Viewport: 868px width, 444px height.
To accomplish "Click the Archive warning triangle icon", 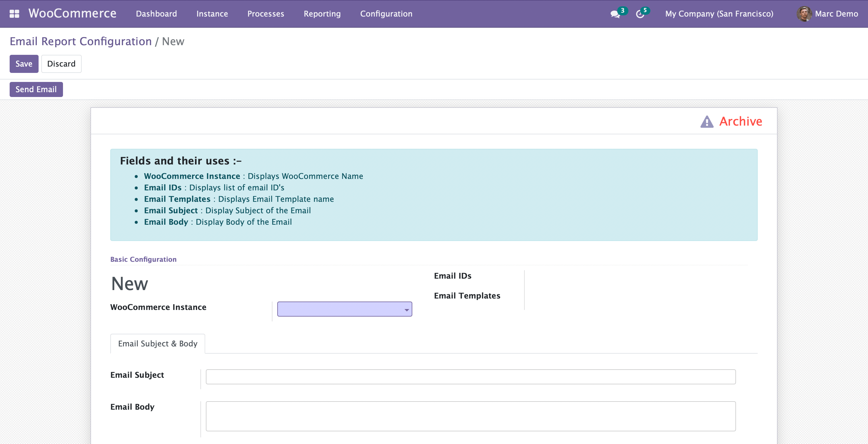I will pos(706,122).
